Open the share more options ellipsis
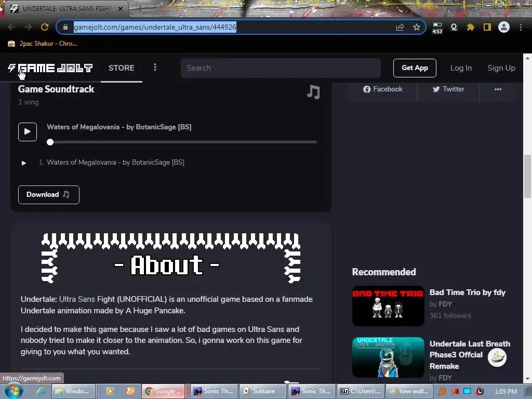 [x=498, y=89]
